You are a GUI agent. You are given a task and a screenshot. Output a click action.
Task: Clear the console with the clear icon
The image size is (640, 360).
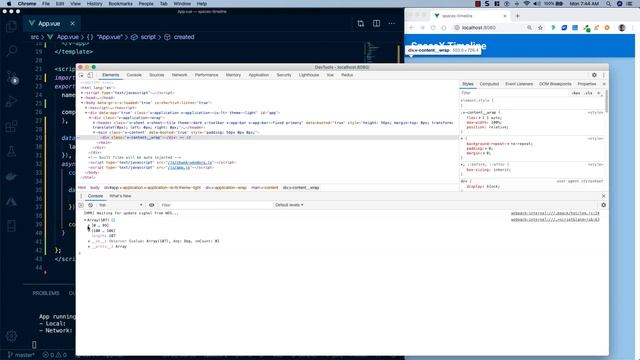point(90,205)
